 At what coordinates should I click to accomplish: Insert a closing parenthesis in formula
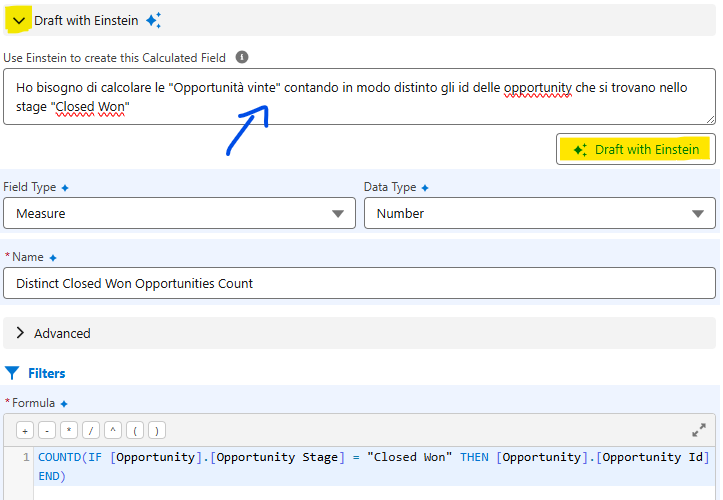(x=157, y=430)
